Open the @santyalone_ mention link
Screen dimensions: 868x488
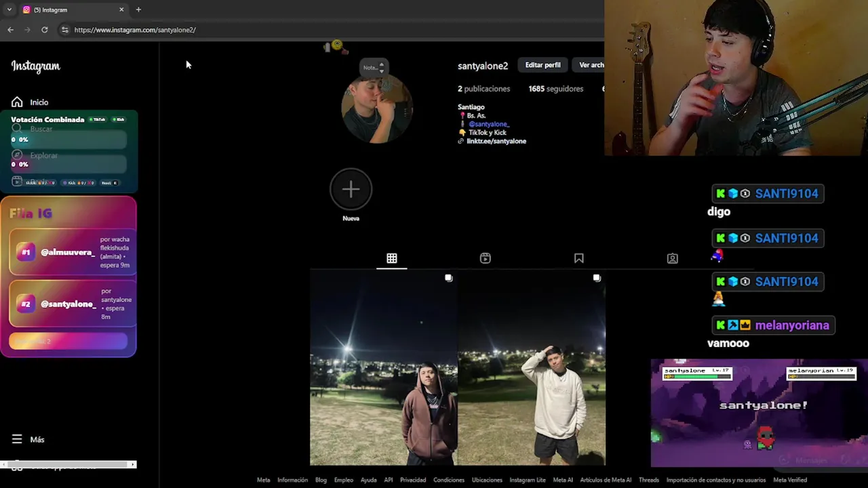488,124
